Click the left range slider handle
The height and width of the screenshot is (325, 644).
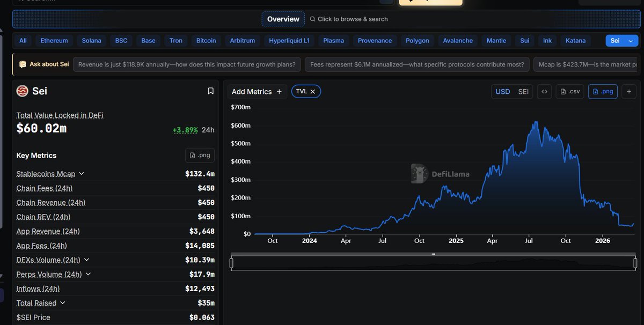(231, 263)
